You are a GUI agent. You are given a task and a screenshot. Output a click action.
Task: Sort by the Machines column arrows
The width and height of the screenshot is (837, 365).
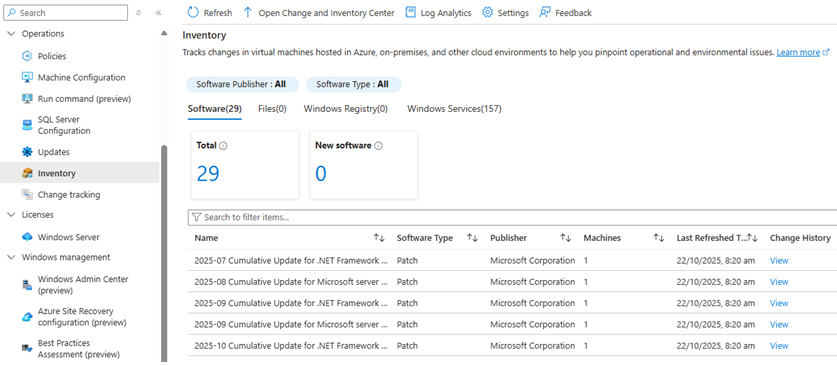pos(659,238)
